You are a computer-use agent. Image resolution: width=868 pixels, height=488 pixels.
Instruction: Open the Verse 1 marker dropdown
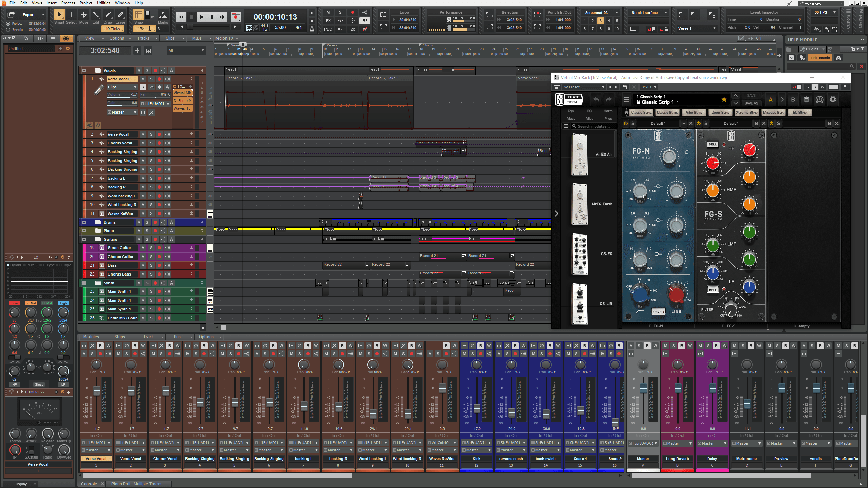714,28
